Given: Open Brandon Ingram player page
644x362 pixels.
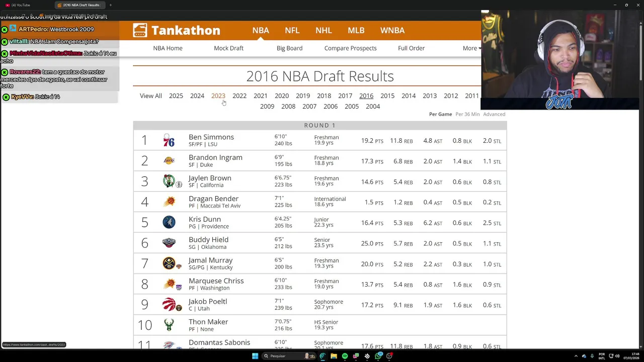Looking at the screenshot, I should tap(215, 157).
